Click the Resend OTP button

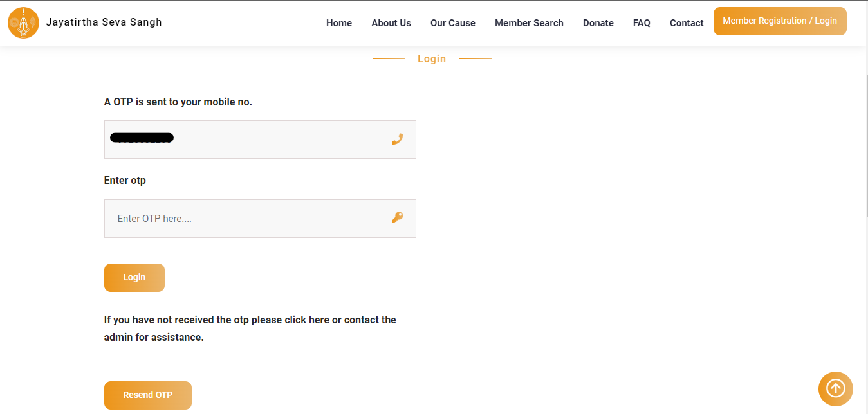click(x=147, y=395)
